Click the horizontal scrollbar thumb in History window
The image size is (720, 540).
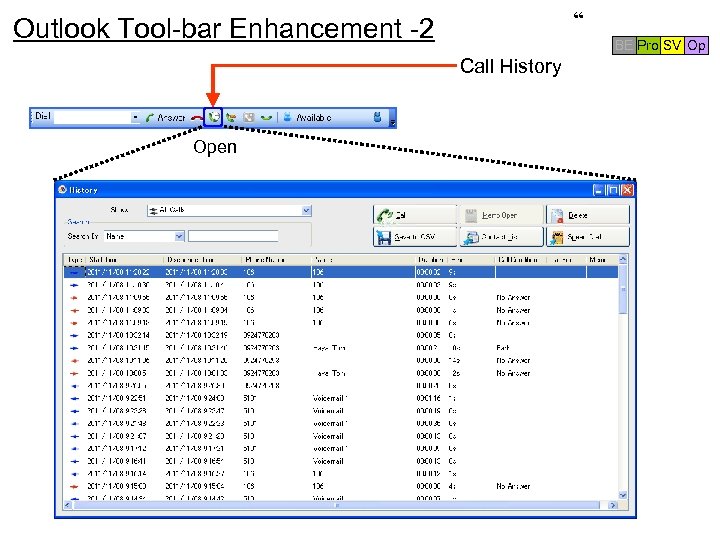click(337, 505)
